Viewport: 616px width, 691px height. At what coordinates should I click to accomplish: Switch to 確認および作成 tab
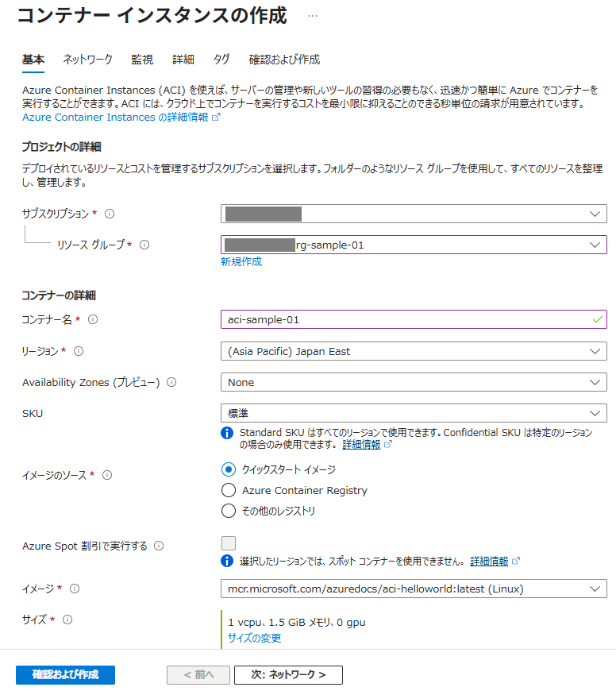[284, 60]
